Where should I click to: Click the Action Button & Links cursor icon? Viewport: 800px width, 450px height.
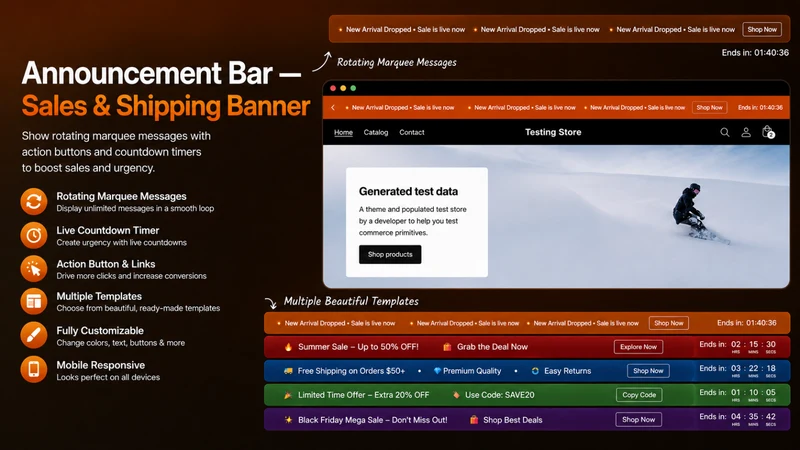click(x=34, y=269)
